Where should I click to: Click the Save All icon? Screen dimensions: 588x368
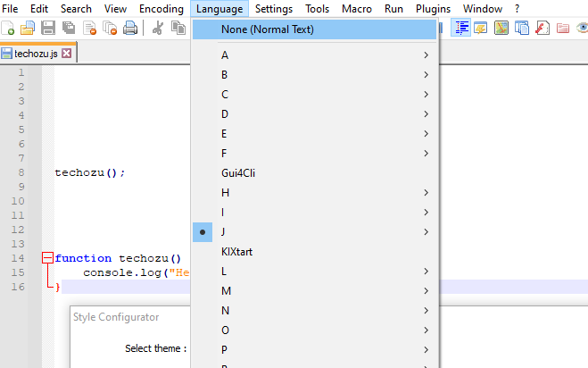69,29
